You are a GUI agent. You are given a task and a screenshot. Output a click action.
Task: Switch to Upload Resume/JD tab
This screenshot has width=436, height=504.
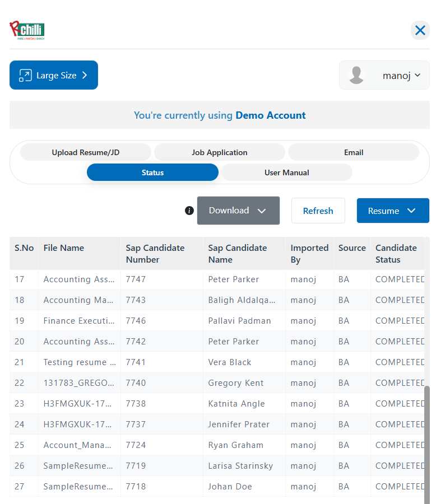point(86,152)
